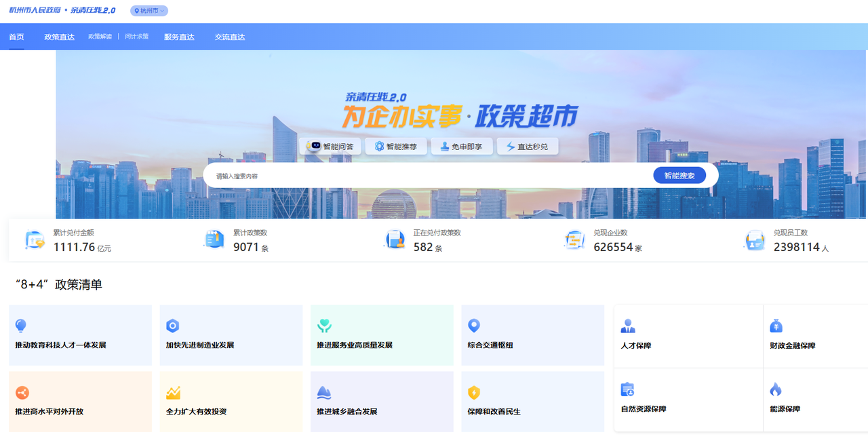Click the lightning icon beside 直达秒兑

(511, 147)
